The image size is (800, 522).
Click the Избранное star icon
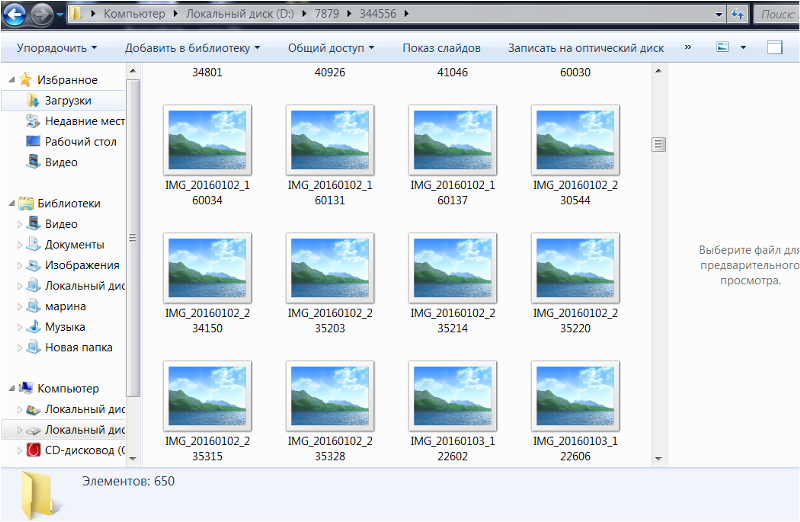click(25, 79)
